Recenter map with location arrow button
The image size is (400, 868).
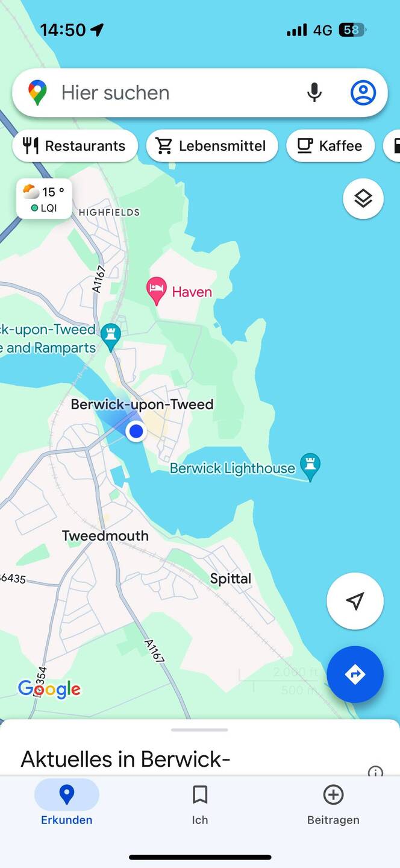point(355,601)
